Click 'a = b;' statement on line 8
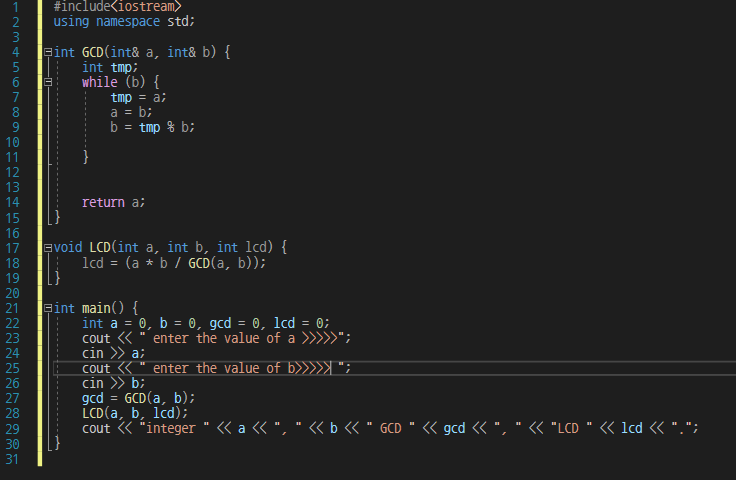The width and height of the screenshot is (736, 480). 131,113
